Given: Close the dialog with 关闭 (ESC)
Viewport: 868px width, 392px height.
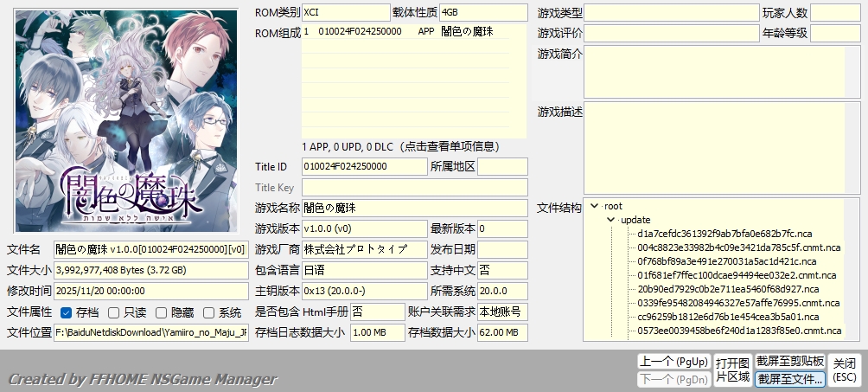Looking at the screenshot, I should tap(844, 370).
